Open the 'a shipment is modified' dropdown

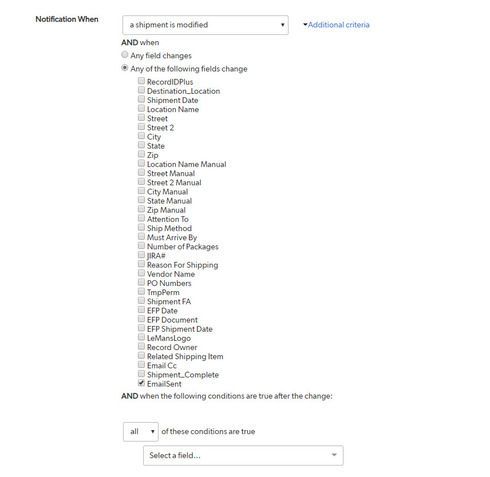click(x=205, y=25)
